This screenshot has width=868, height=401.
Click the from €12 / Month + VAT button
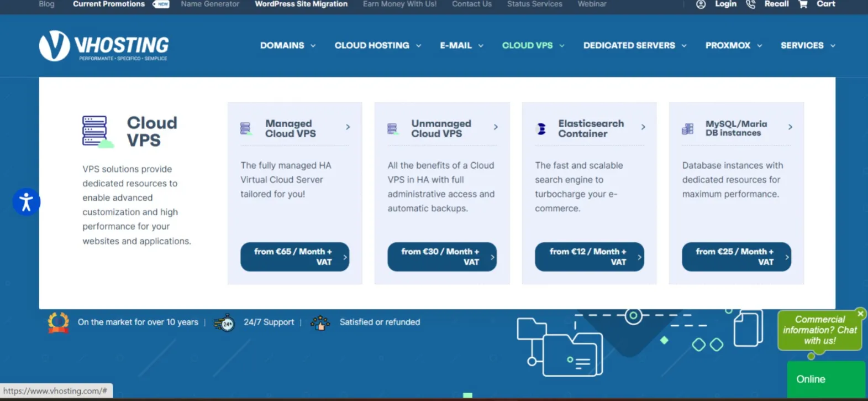pyautogui.click(x=589, y=257)
